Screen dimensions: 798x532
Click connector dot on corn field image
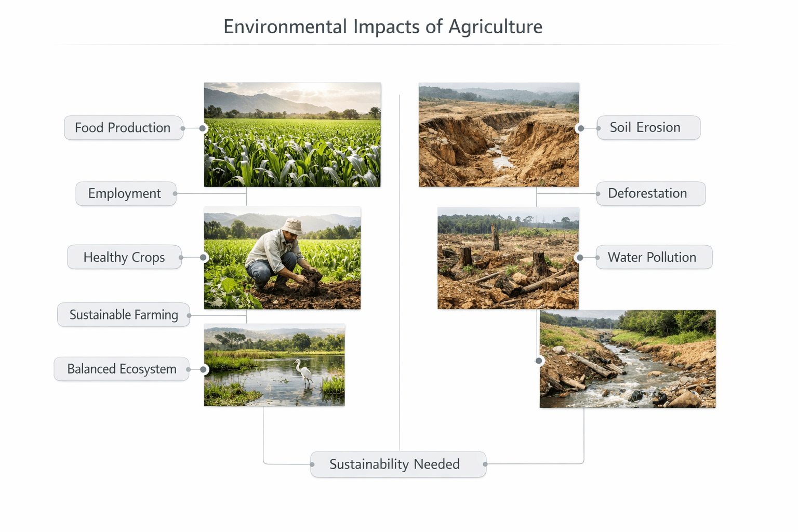pyautogui.click(x=204, y=128)
